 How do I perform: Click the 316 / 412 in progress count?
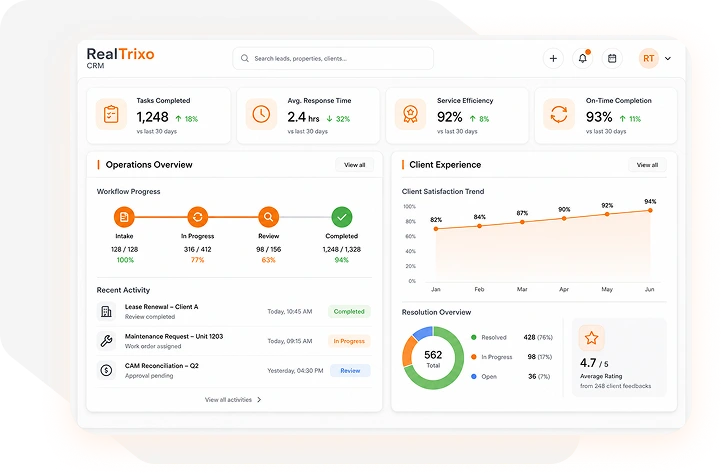click(x=198, y=249)
